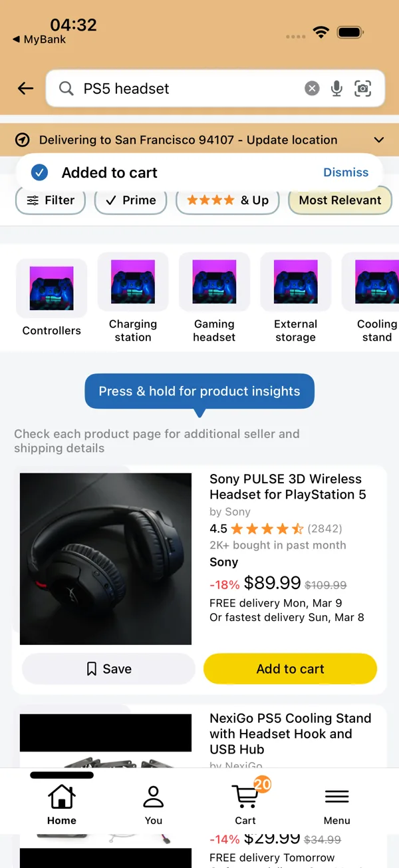
Task: Open the Most Relevant sort selector
Action: click(340, 200)
